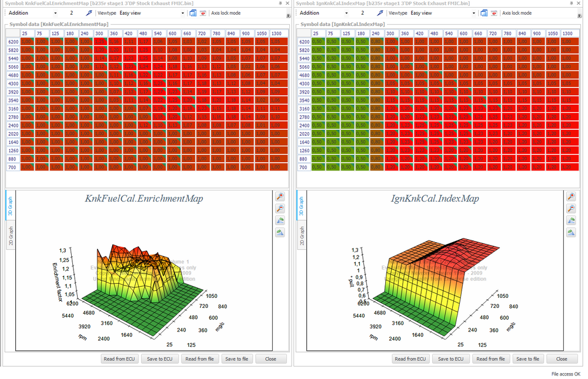Rotate IndexMap 3D graph right
Screen dimensions: 588x379
click(x=571, y=233)
